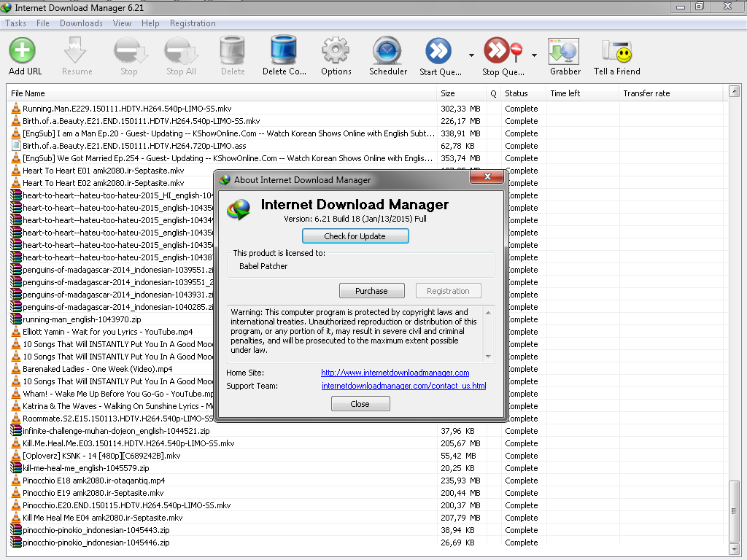This screenshot has height=560, width=747.
Task: Sort by Size column header
Action: 461,93
